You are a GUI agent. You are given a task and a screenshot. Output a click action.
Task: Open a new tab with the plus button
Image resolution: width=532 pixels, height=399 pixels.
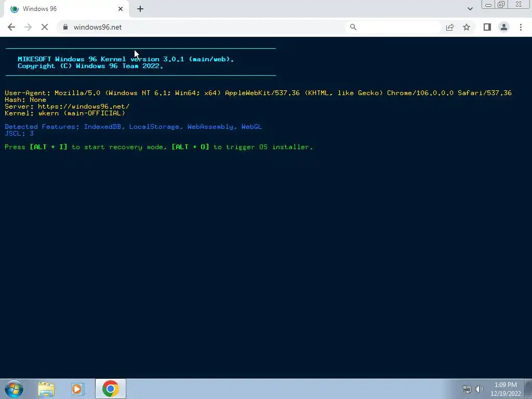(x=140, y=9)
